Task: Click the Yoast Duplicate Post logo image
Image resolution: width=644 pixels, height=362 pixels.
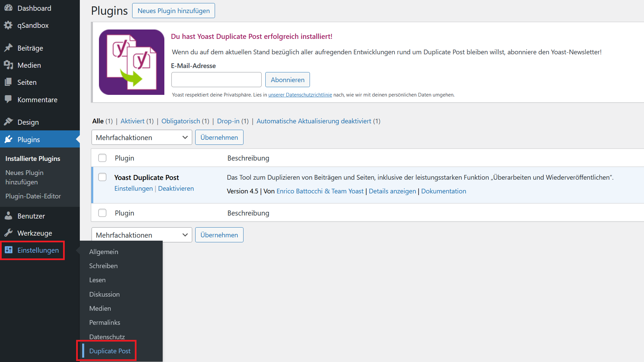Action: coord(131,62)
